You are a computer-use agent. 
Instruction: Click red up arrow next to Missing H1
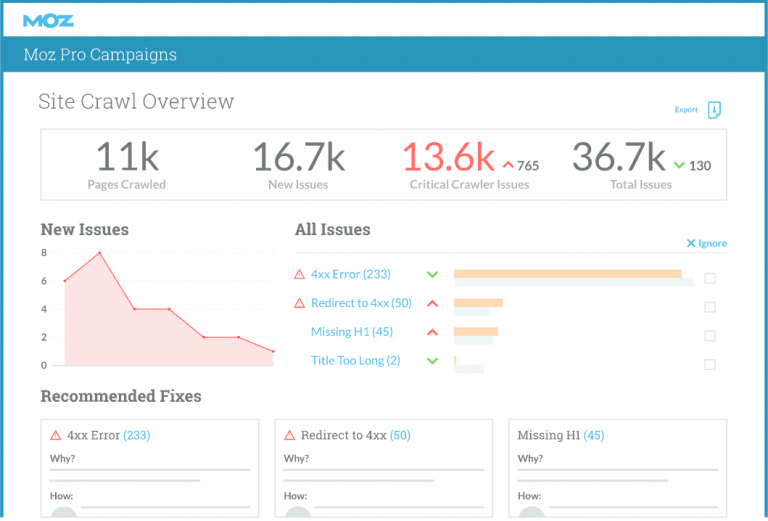(432, 332)
